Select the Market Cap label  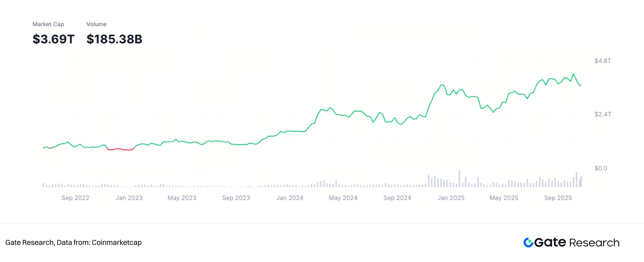(x=48, y=24)
